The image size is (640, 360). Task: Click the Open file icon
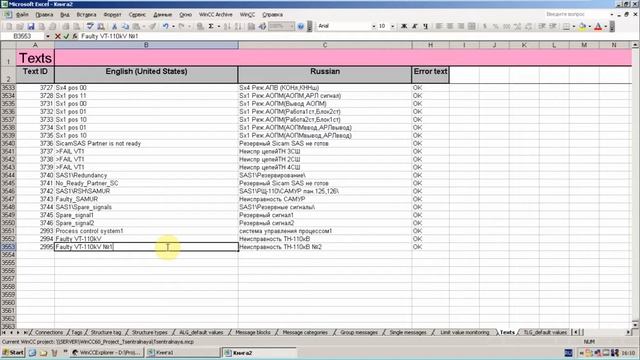[x=20, y=26]
